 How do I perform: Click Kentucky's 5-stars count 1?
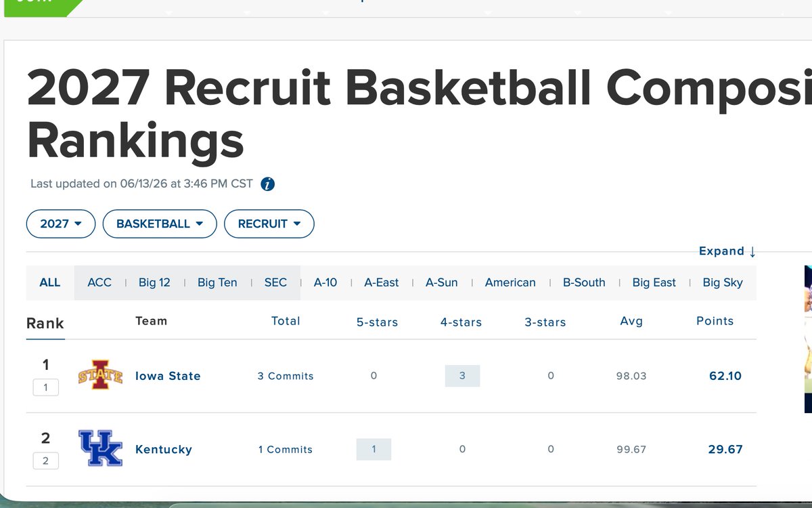374,449
